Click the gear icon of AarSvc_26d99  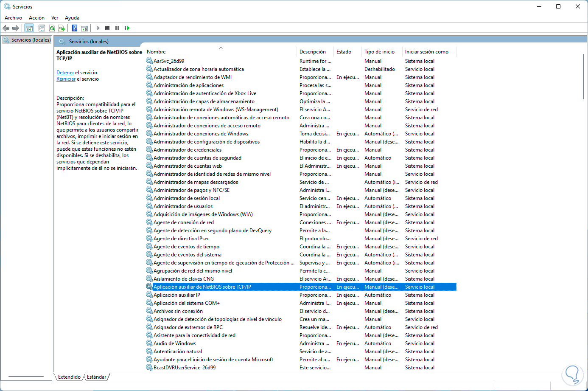point(149,61)
